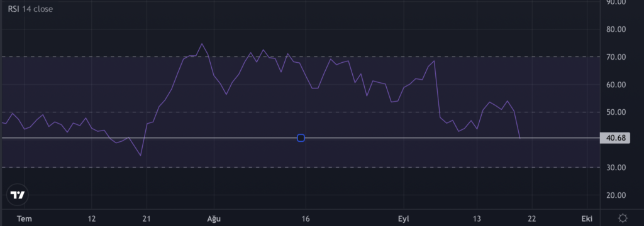The width and height of the screenshot is (644, 226).
Task: Click the 80.00 scale label
Action: coord(616,30)
